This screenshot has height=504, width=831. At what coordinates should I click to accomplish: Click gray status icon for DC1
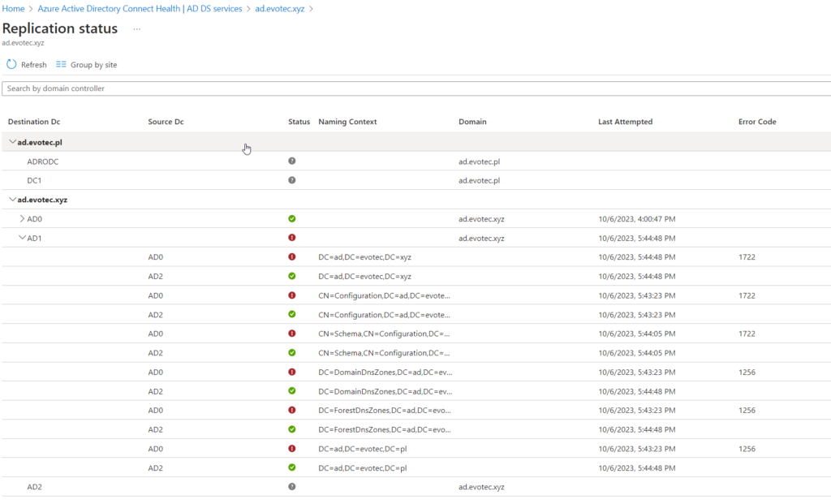[291, 180]
